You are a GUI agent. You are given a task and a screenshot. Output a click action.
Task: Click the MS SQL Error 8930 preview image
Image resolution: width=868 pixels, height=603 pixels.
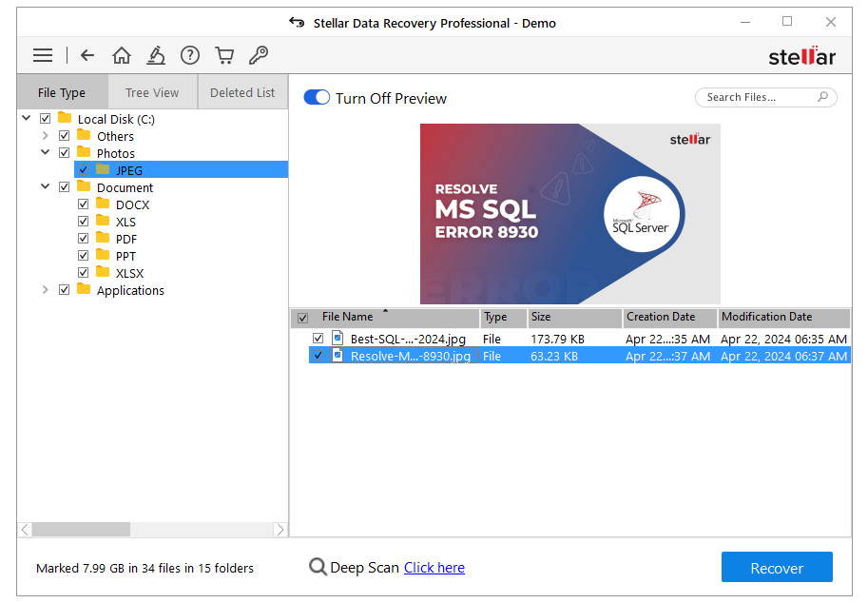tap(570, 214)
